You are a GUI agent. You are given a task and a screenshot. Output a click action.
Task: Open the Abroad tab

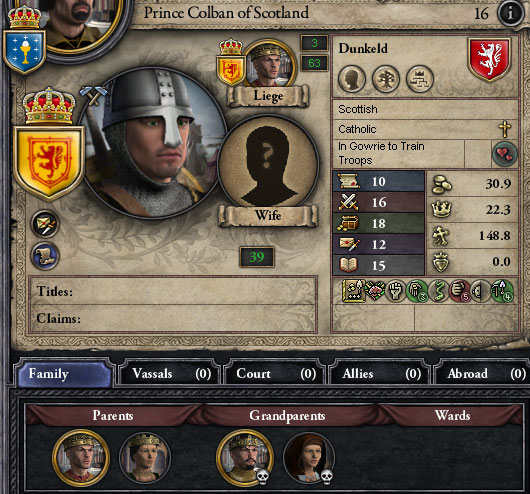pos(483,374)
